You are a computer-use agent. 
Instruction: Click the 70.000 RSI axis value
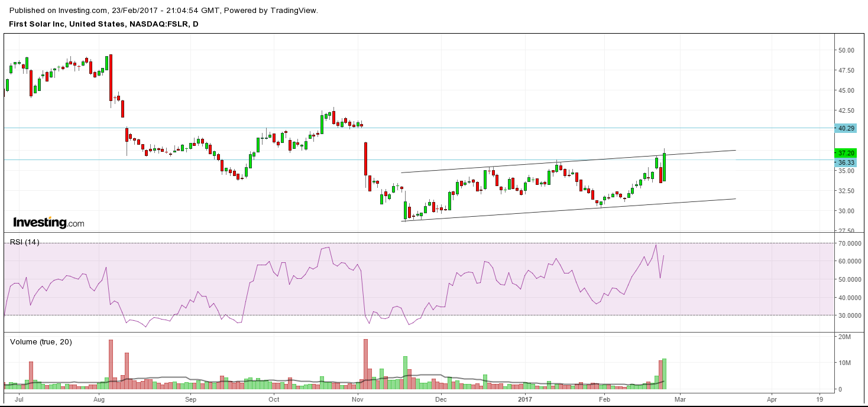click(849, 243)
